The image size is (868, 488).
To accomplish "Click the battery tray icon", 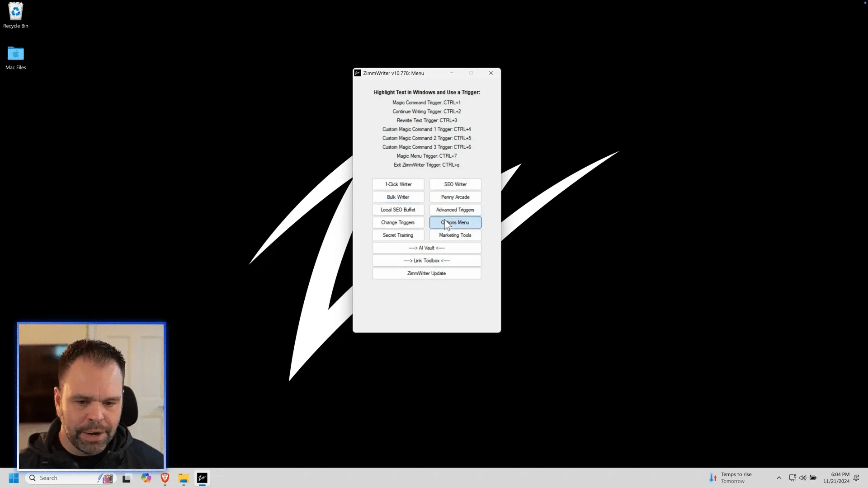I will point(813,478).
